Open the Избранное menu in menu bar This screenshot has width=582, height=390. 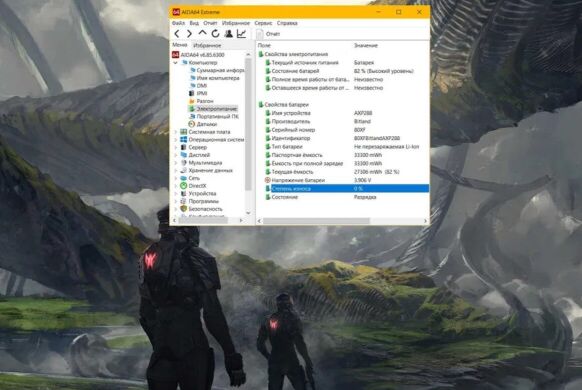coord(236,23)
